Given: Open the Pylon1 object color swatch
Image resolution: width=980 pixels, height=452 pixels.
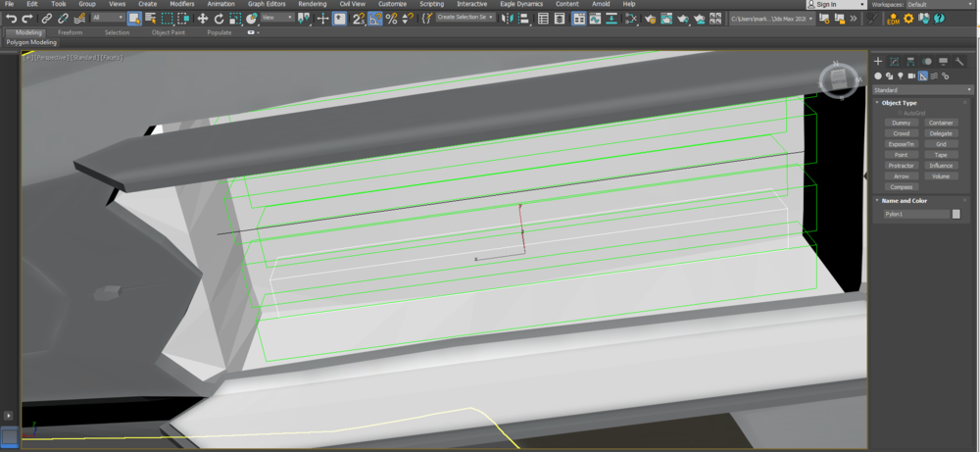Looking at the screenshot, I should point(956,214).
